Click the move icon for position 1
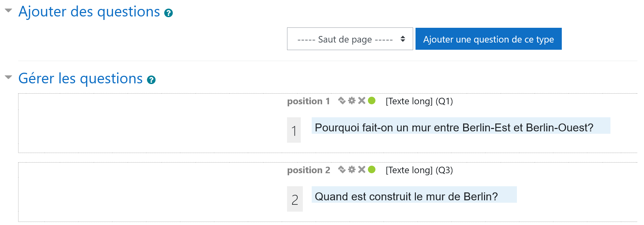Image resolution: width=644 pixels, height=225 pixels. (342, 100)
